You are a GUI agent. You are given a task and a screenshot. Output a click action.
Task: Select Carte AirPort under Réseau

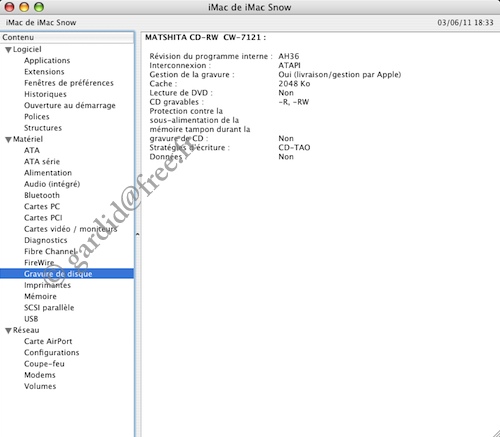coord(48,341)
